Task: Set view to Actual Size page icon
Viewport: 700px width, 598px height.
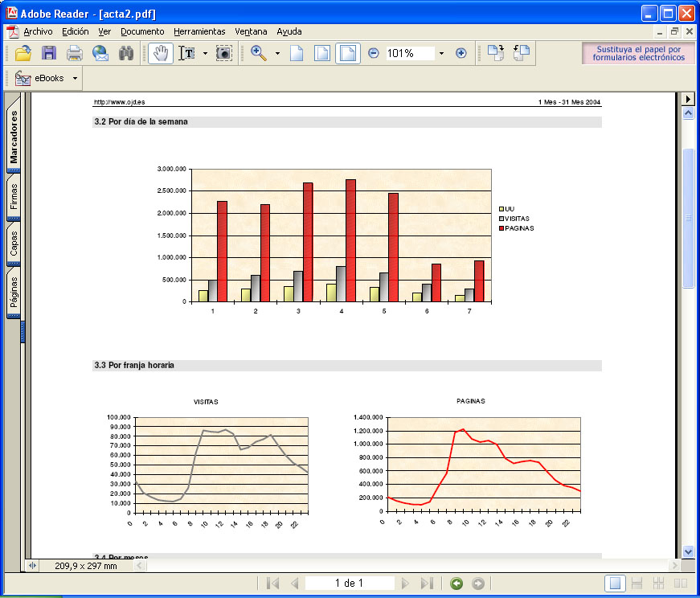Action: 297,53
